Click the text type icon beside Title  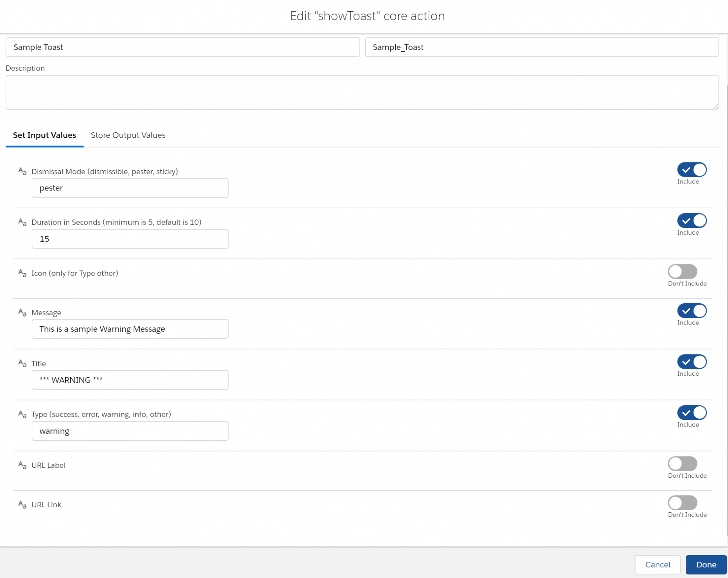click(22, 363)
